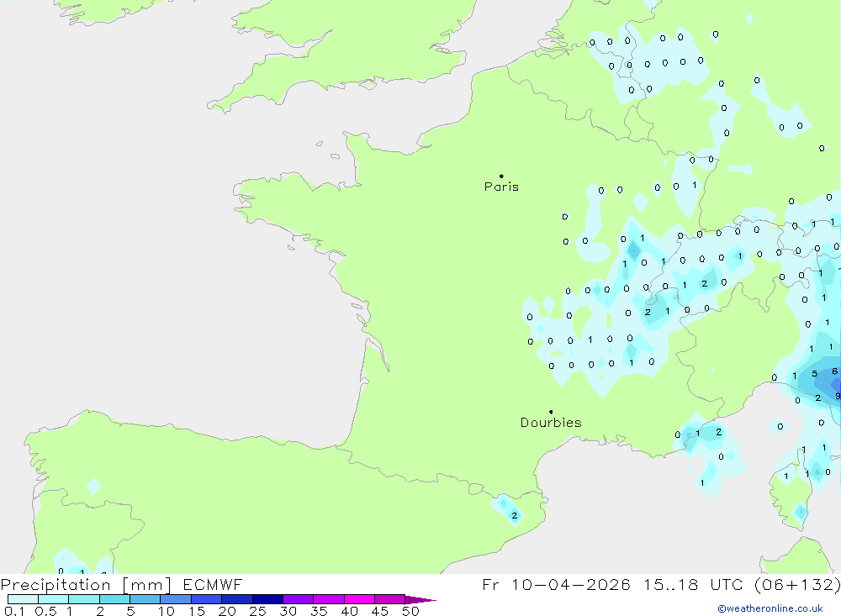Click the Dourbies location dot marker

point(551,412)
